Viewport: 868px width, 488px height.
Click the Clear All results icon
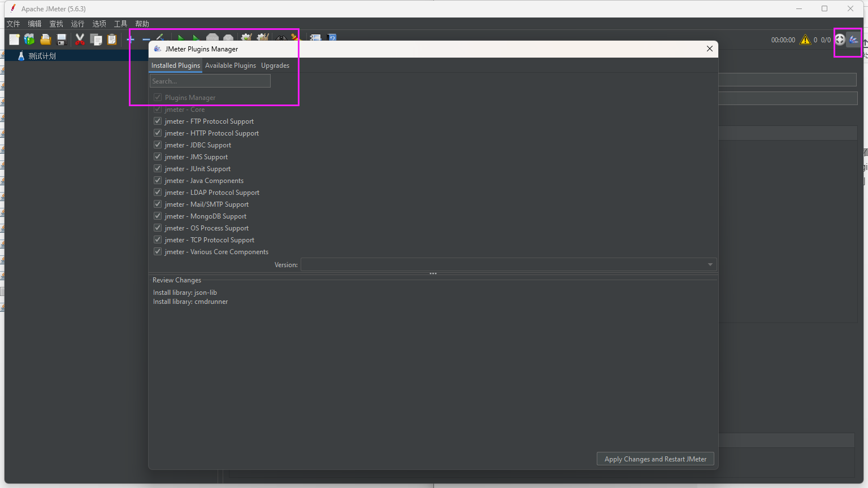262,37
